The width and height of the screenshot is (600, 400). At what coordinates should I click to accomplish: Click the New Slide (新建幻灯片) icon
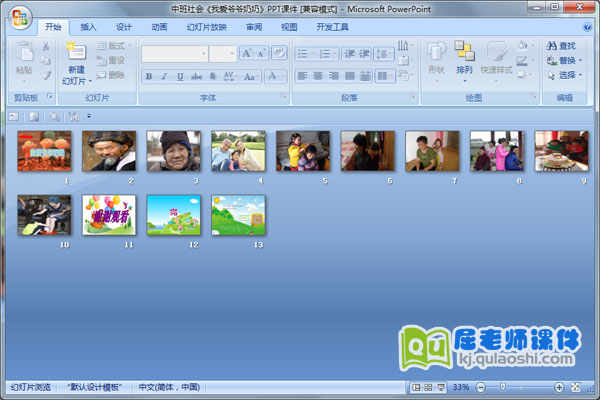[76, 55]
